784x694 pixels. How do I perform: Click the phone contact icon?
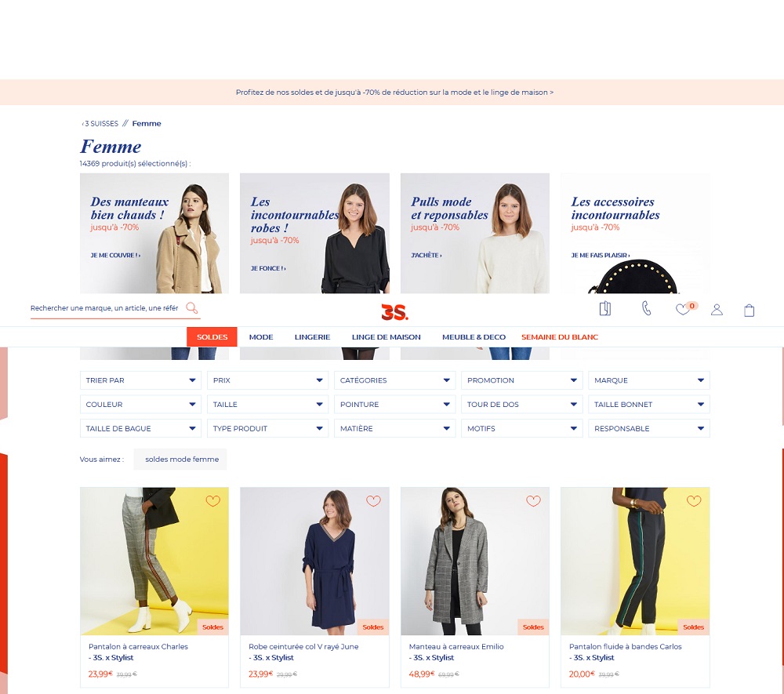pyautogui.click(x=646, y=308)
